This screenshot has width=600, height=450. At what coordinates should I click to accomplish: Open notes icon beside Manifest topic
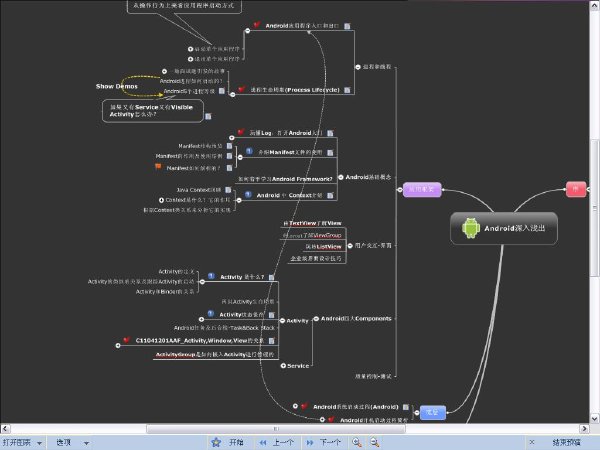point(330,153)
